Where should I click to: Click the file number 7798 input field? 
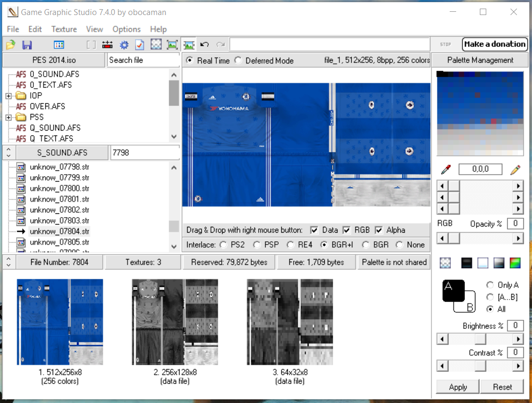click(145, 153)
